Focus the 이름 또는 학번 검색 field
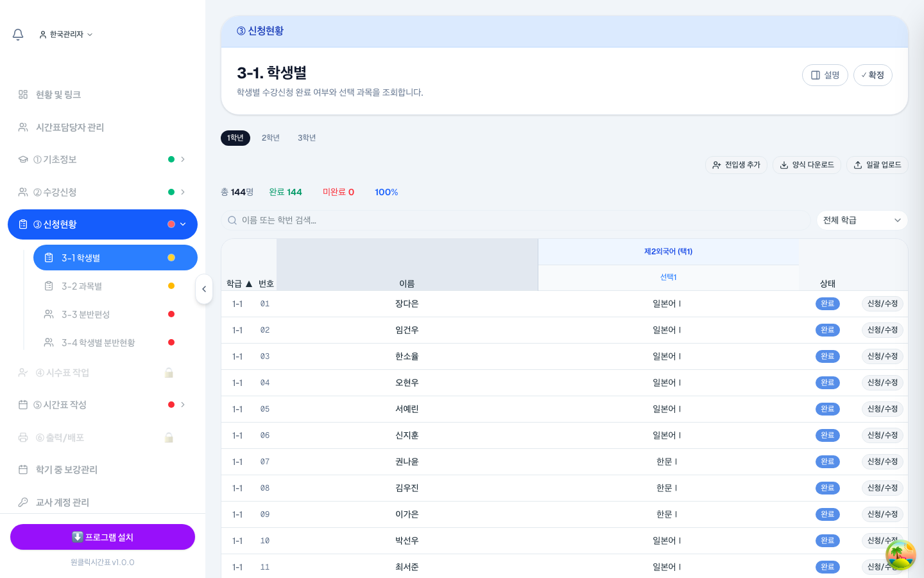Viewport: 924px width, 578px height. pyautogui.click(x=516, y=220)
